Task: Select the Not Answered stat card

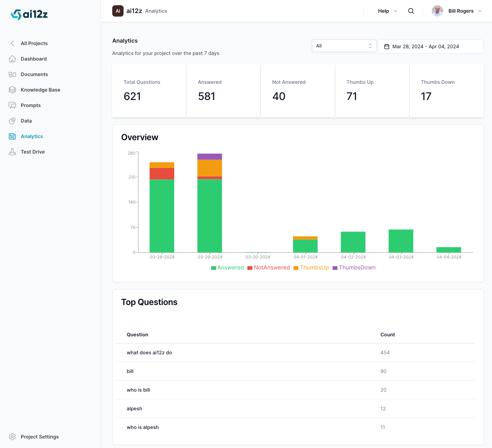Action: pyautogui.click(x=298, y=91)
